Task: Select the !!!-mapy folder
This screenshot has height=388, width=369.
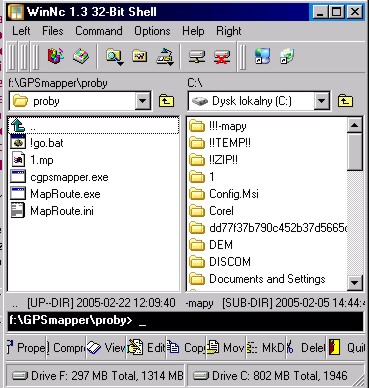Action: 228,126
